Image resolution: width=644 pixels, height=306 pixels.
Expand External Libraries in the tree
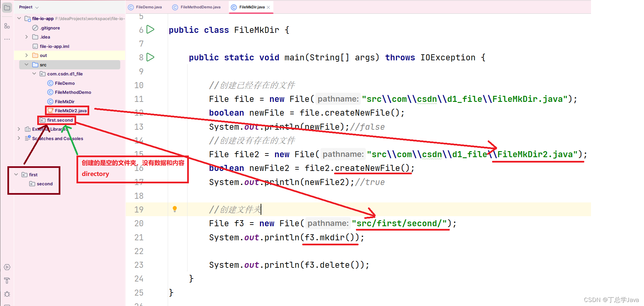pos(19,129)
